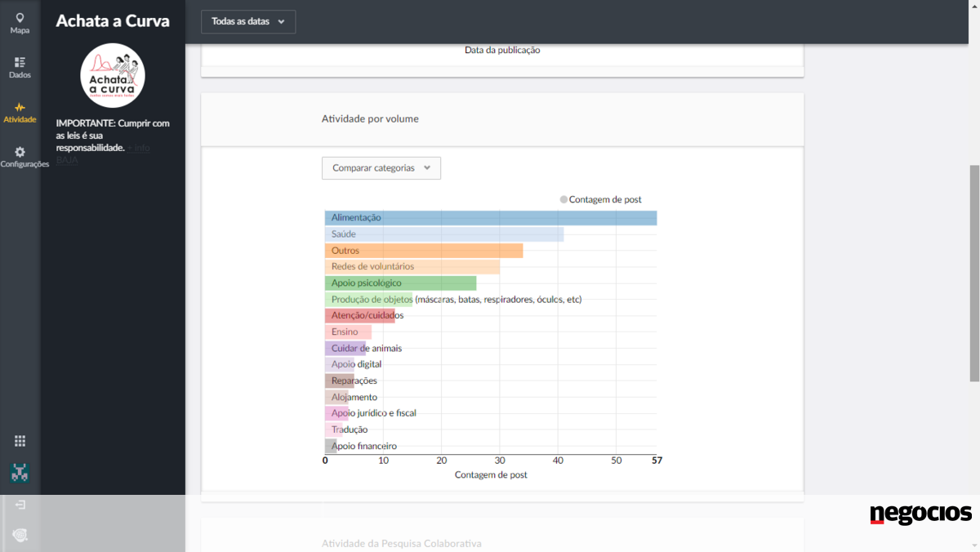Viewport: 980px width, 552px height.
Task: Click the logout icon in sidebar
Action: tap(20, 505)
